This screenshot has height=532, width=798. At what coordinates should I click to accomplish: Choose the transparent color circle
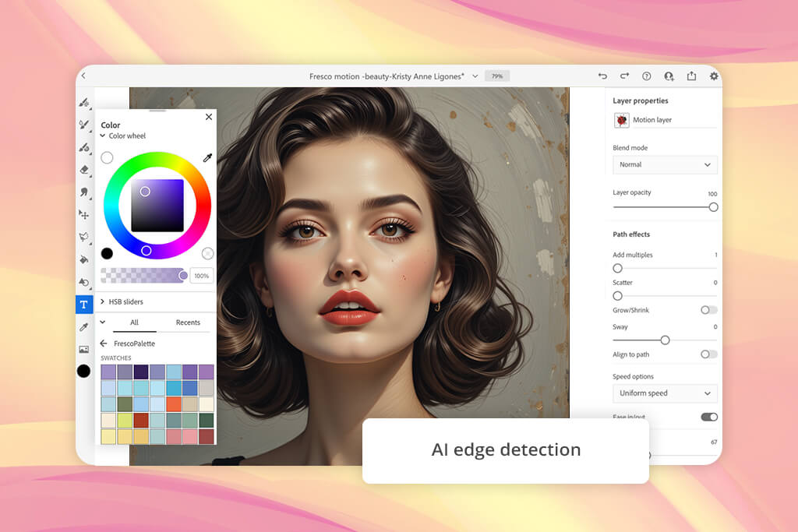tap(207, 253)
